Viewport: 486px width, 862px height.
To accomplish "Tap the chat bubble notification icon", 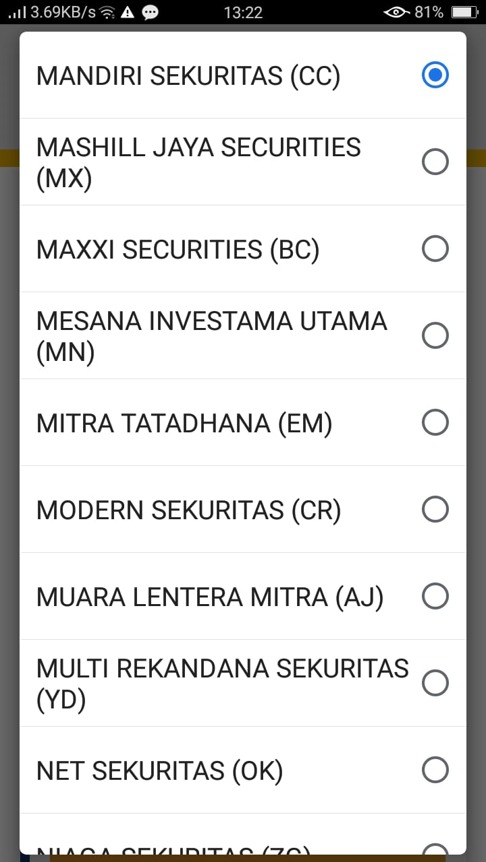I will point(150,12).
